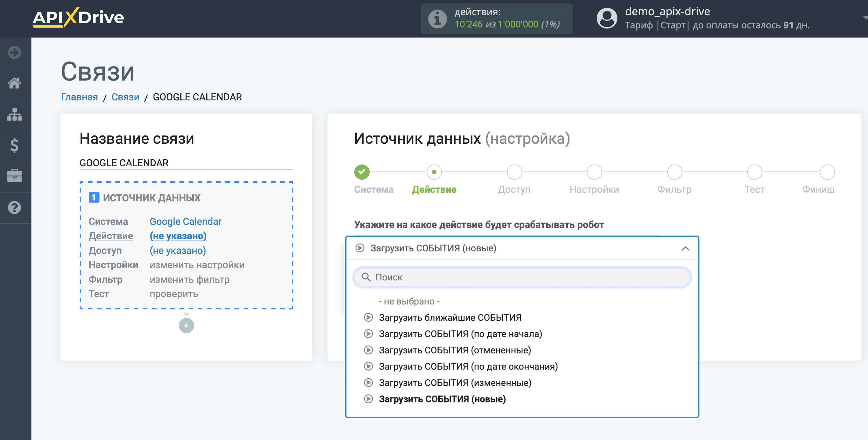868x440 pixels.
Task: Click the GOOGLE CALENDAR connection name field
Action: pyautogui.click(x=186, y=163)
